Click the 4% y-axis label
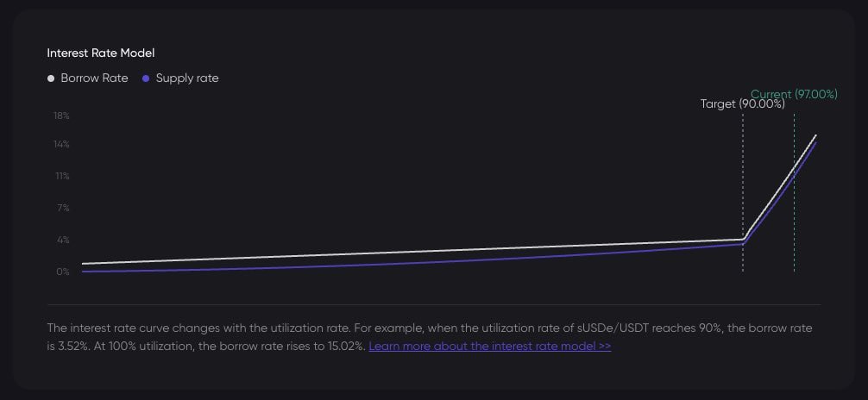This screenshot has width=868, height=400. (x=62, y=241)
